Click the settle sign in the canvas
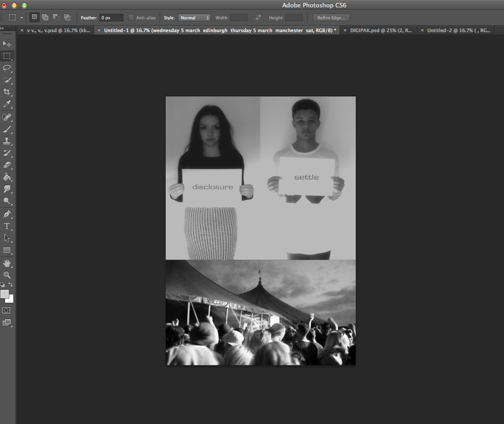This screenshot has width=504, height=424. (x=306, y=176)
